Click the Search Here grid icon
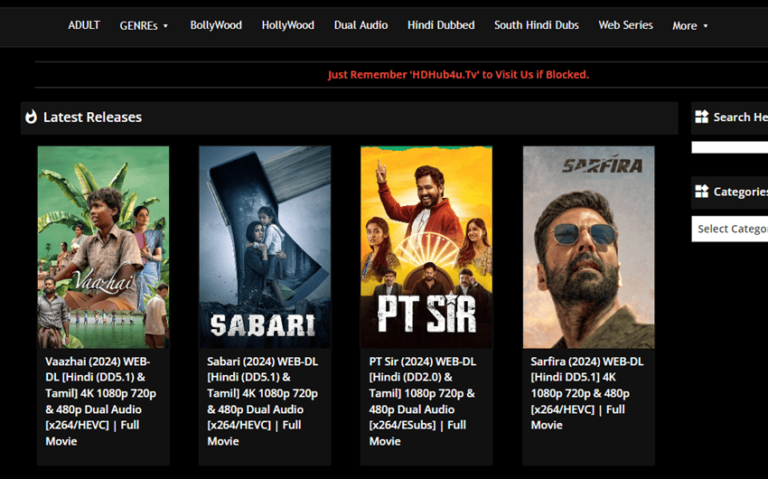This screenshot has height=479, width=768. tap(701, 117)
